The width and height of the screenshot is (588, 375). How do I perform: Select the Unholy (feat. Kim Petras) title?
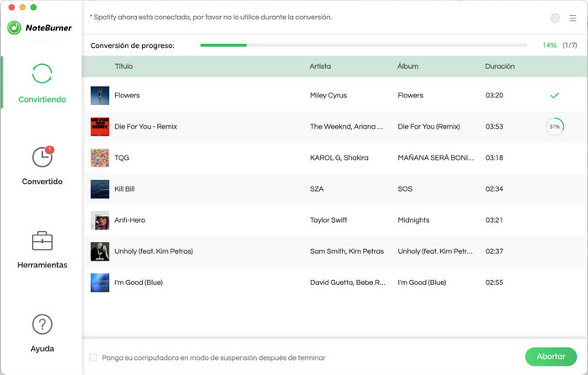[154, 251]
